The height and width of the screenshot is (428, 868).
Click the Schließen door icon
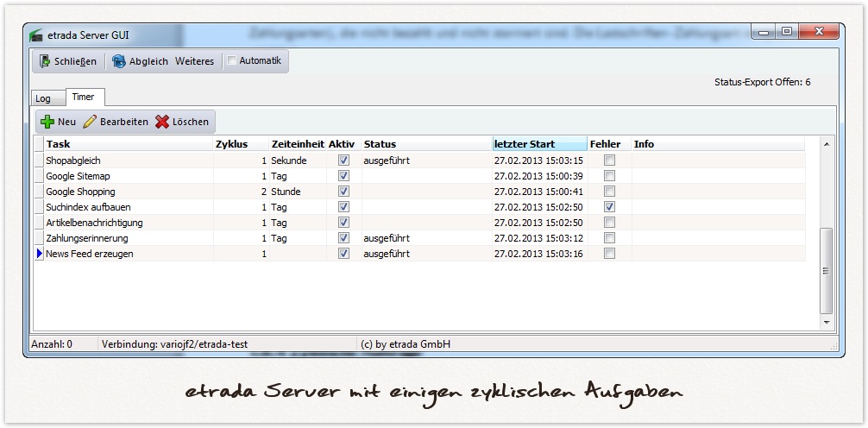[46, 61]
